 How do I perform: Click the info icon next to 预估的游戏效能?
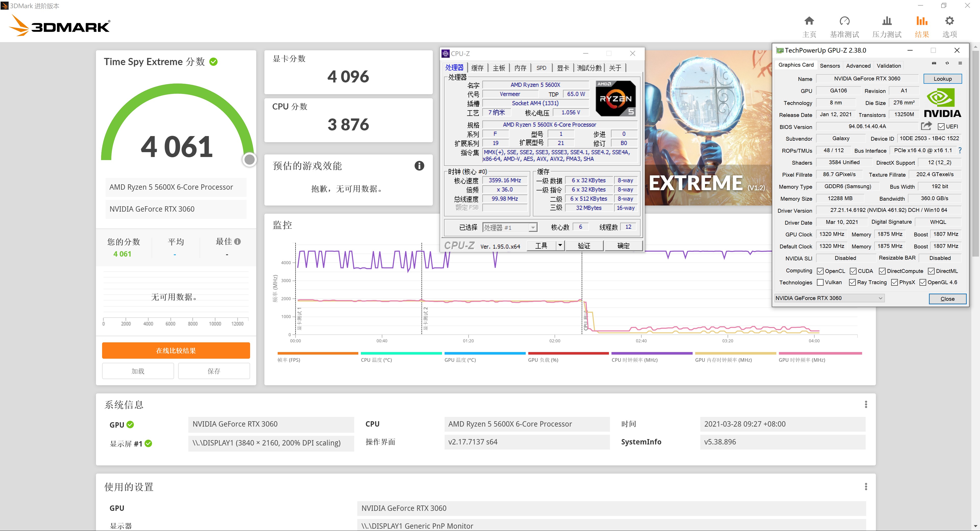click(419, 166)
